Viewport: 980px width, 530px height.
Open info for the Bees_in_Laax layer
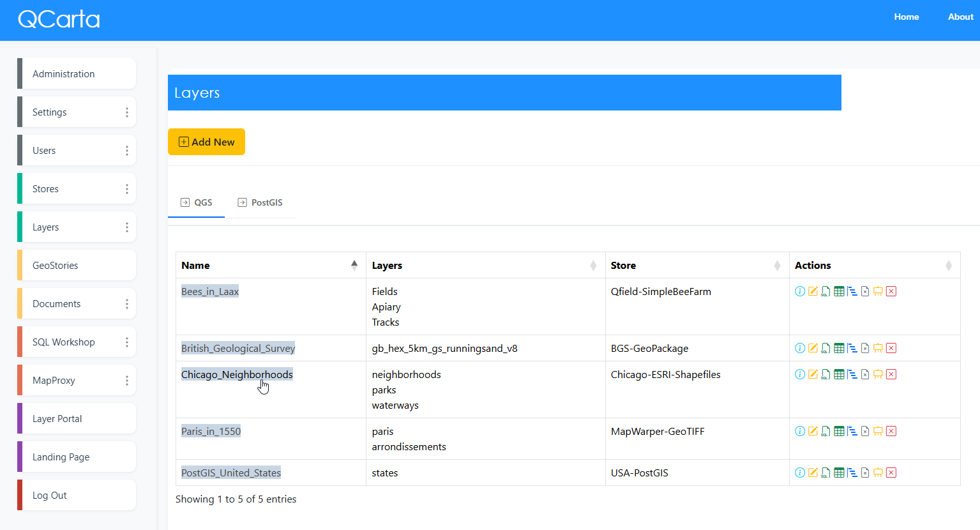800,291
